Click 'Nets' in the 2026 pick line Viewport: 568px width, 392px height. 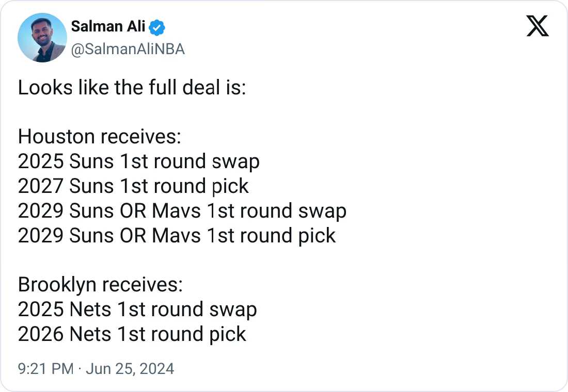90,334
